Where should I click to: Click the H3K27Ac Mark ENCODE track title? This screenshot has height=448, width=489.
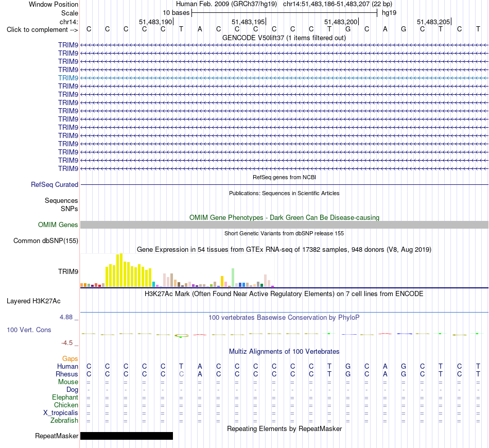tap(284, 294)
